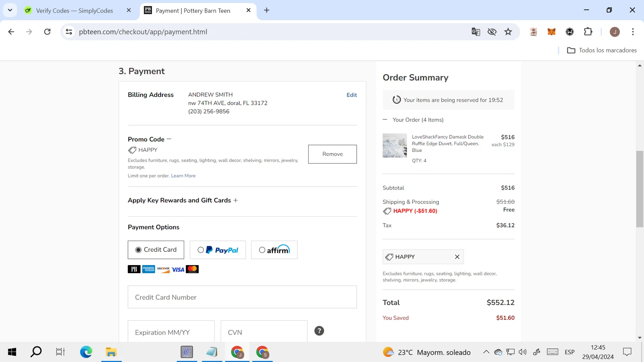The height and width of the screenshot is (362, 644).
Task: Click the Expiration MM/YY field
Action: pos(171,332)
